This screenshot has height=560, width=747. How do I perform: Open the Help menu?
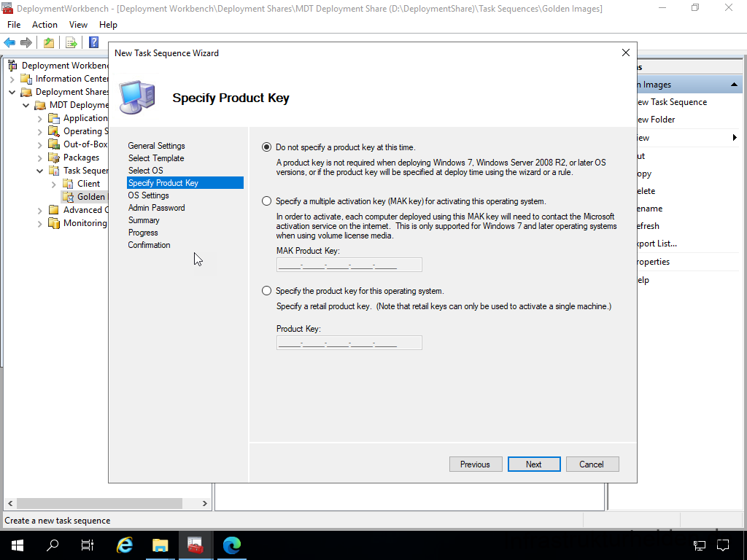pos(108,25)
